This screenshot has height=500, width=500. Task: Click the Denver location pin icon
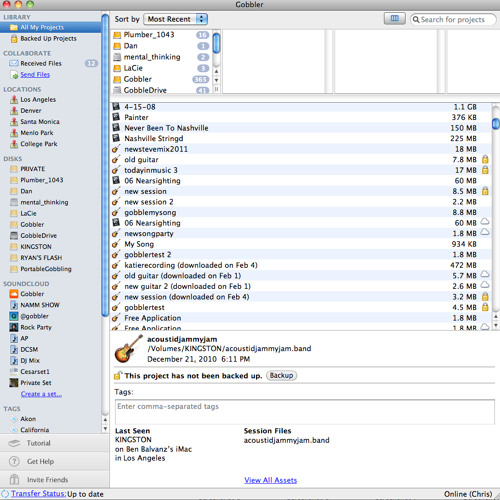point(14,110)
